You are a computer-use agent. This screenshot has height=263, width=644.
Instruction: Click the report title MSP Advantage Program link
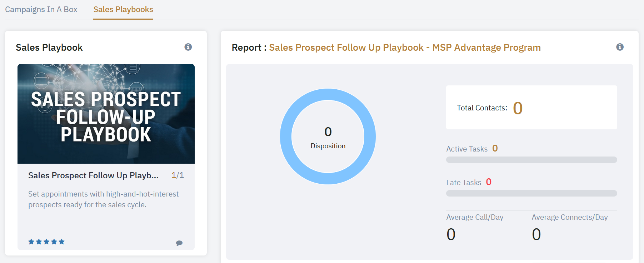click(x=405, y=48)
